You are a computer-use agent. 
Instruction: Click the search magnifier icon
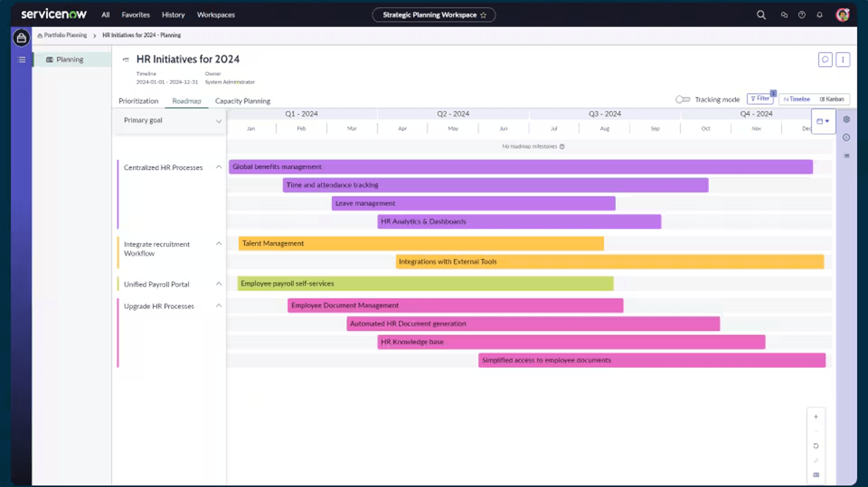pyautogui.click(x=761, y=15)
